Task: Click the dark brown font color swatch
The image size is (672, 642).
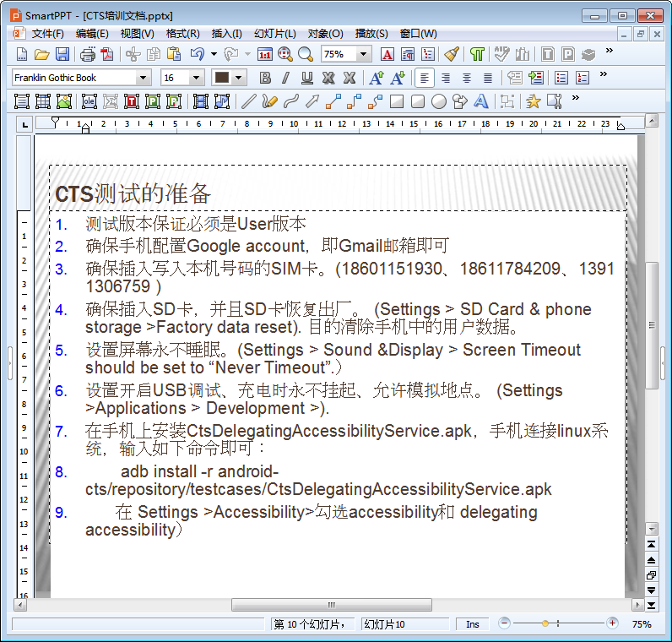Action: tap(221, 78)
